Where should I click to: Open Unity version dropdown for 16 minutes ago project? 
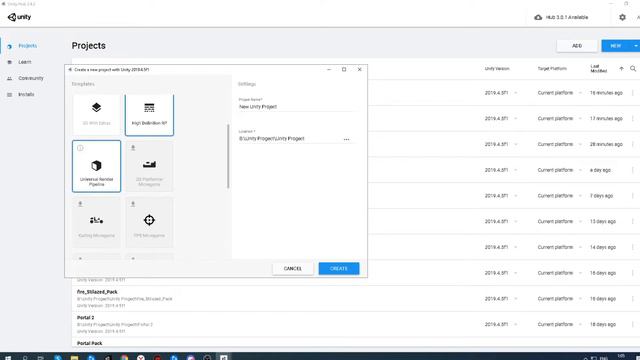point(516,93)
